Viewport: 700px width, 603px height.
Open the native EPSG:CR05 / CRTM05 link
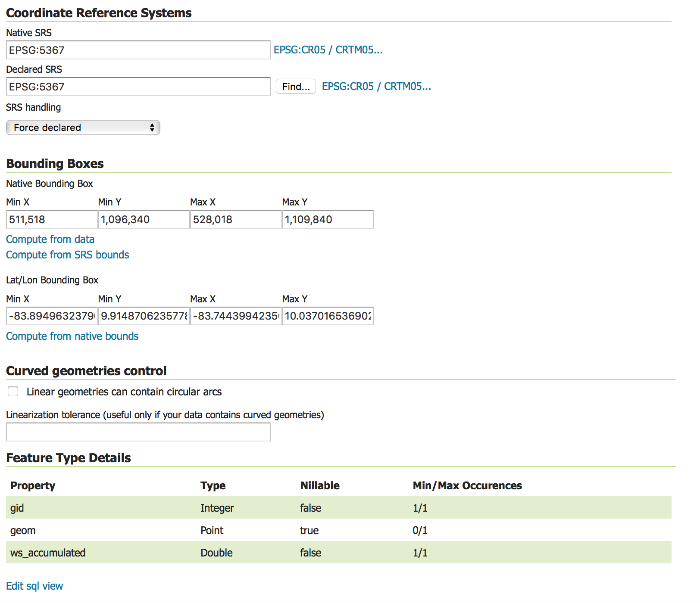[x=328, y=50]
